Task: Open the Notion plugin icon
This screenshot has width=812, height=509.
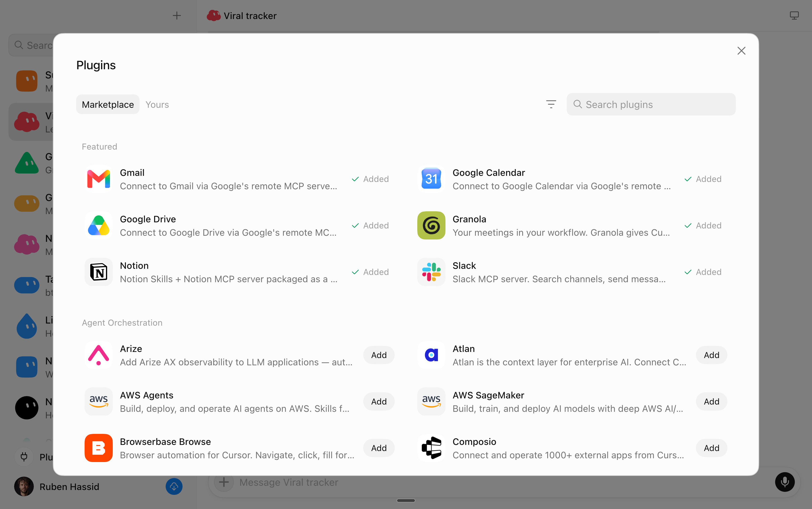Action: tap(98, 272)
